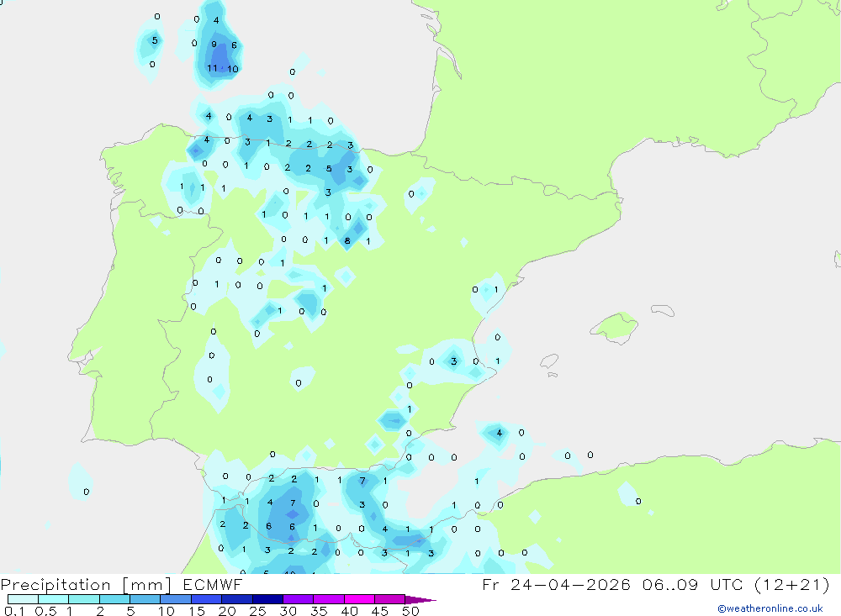Image resolution: width=841 pixels, height=616 pixels.
Task: Select the 45–50 mm legend swatch
Action: (x=390, y=599)
